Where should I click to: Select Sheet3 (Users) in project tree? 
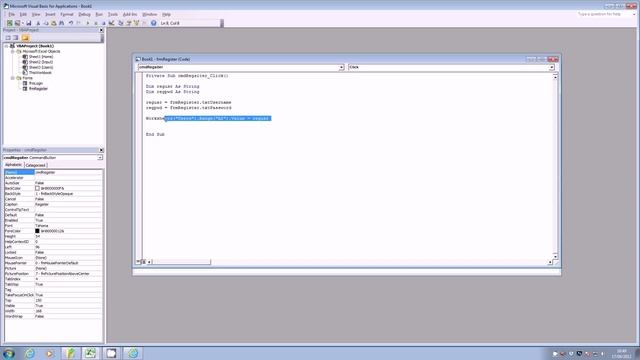pos(40,67)
